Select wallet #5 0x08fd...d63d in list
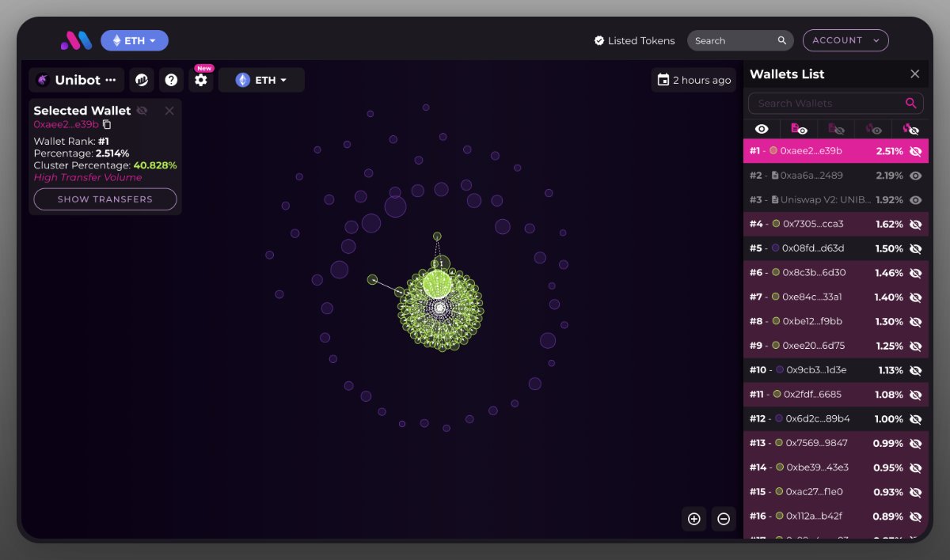The width and height of the screenshot is (950, 560). 836,248
